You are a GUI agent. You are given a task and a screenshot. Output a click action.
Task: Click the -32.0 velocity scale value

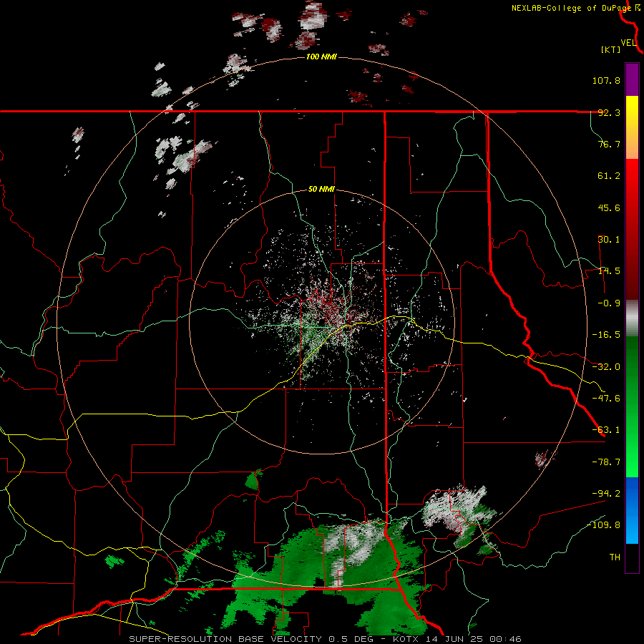point(606,367)
